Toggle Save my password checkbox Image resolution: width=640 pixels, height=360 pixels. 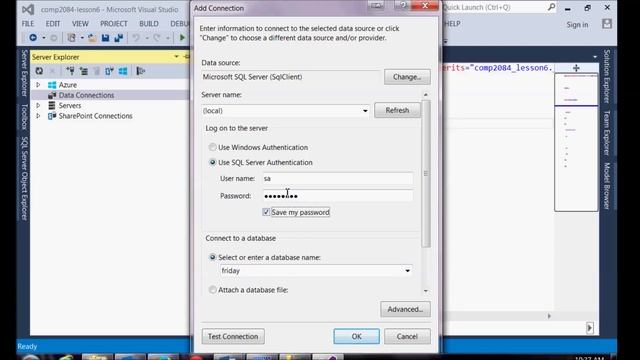pyautogui.click(x=266, y=212)
